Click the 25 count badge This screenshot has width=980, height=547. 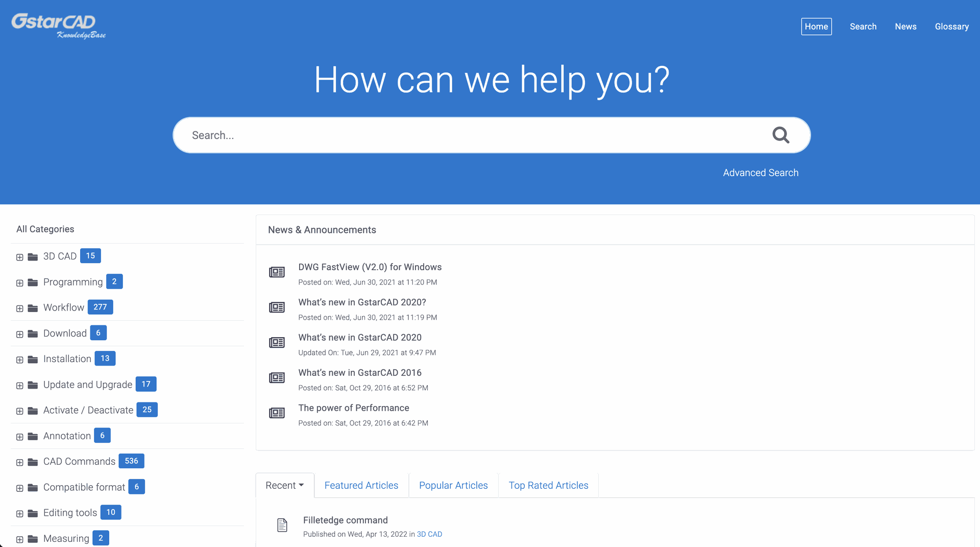pyautogui.click(x=147, y=410)
